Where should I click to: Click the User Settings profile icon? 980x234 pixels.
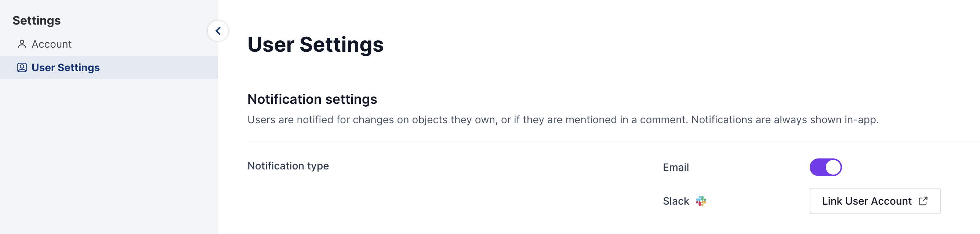pyautogui.click(x=22, y=67)
